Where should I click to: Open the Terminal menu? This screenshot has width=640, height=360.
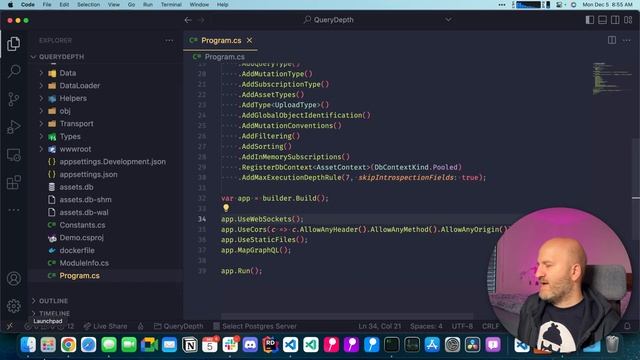tap(171, 4)
